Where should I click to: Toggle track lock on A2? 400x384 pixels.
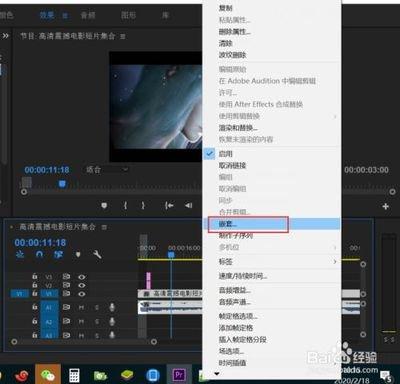click(35, 321)
